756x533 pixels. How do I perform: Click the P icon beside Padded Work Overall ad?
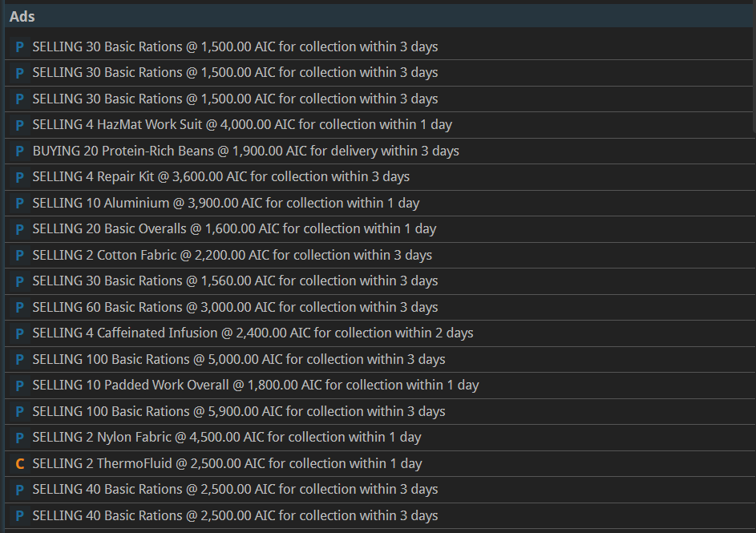coord(20,386)
